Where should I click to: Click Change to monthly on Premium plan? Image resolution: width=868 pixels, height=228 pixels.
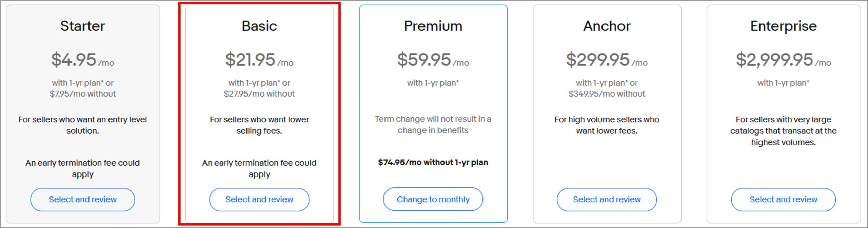(x=433, y=199)
